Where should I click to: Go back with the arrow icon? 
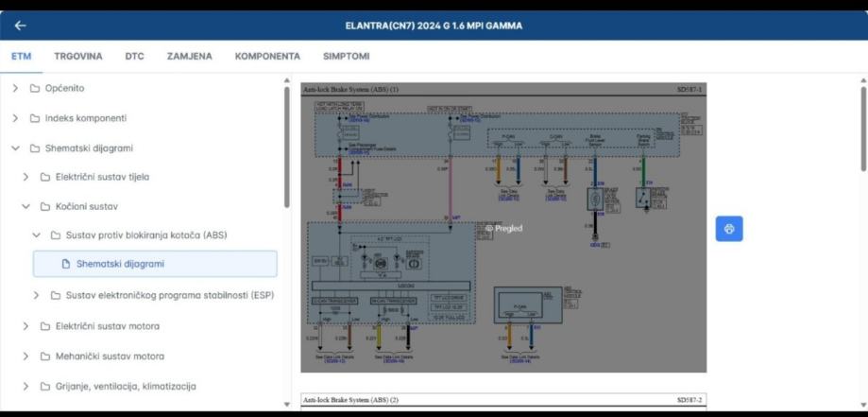click(20, 26)
